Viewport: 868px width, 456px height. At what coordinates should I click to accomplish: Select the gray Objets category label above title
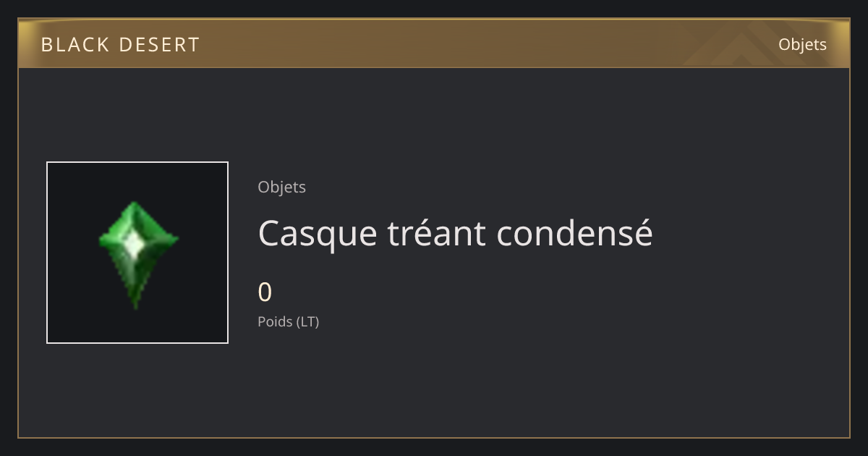pyautogui.click(x=281, y=187)
